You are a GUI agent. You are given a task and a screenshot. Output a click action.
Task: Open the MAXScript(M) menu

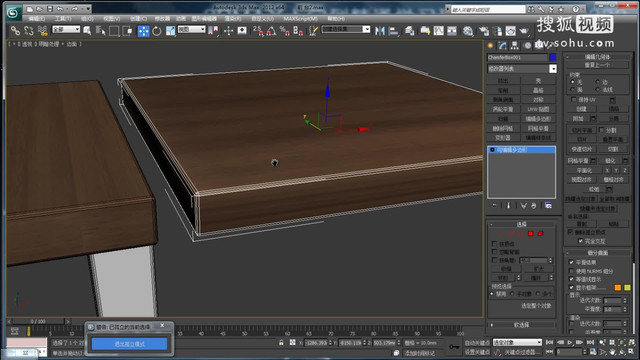[300, 19]
